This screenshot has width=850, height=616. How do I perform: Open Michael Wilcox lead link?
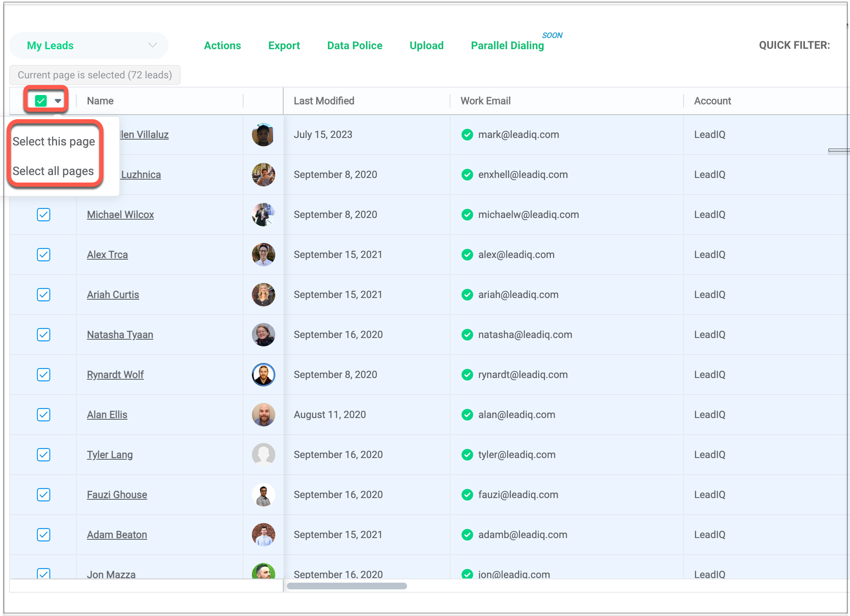click(x=120, y=215)
